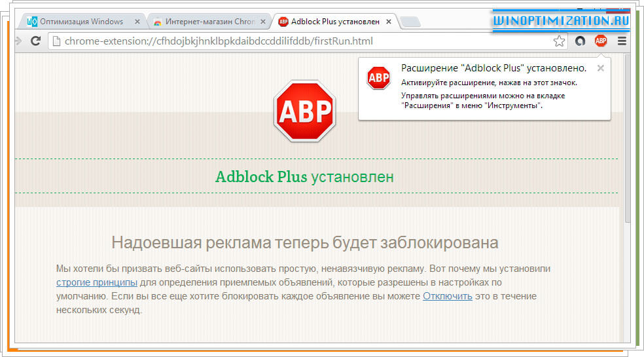Dismiss the extension installed notification
The width and height of the screenshot is (644, 357).
[601, 67]
